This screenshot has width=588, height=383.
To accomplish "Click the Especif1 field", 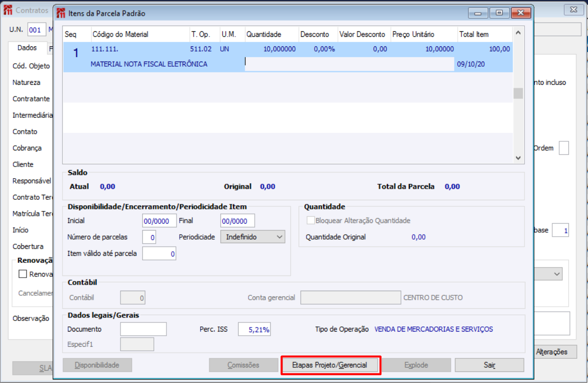I will (x=137, y=344).
